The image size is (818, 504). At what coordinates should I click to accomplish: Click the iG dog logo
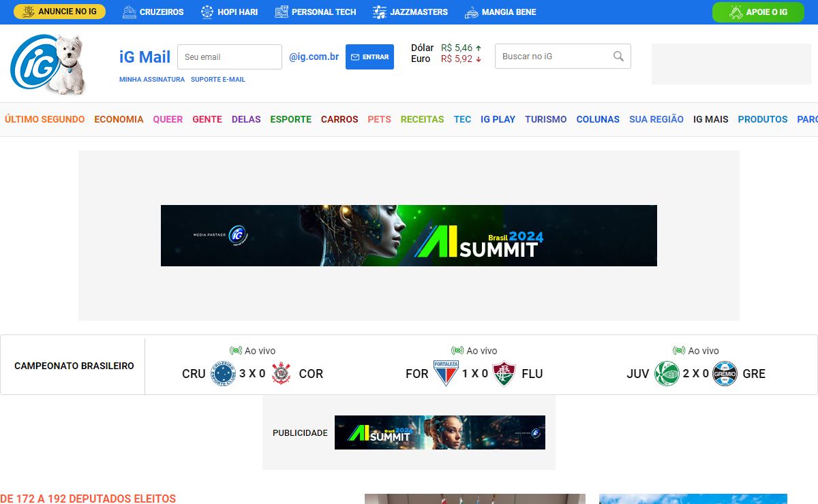click(48, 64)
